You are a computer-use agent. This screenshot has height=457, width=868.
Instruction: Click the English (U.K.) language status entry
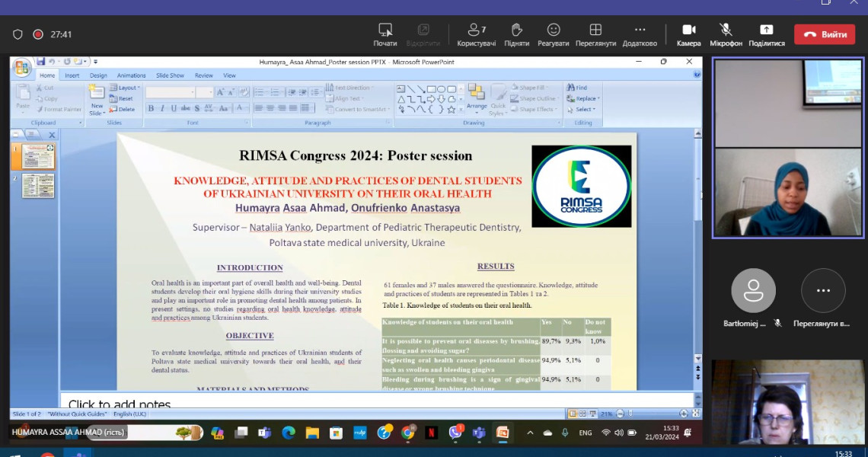pyautogui.click(x=129, y=414)
